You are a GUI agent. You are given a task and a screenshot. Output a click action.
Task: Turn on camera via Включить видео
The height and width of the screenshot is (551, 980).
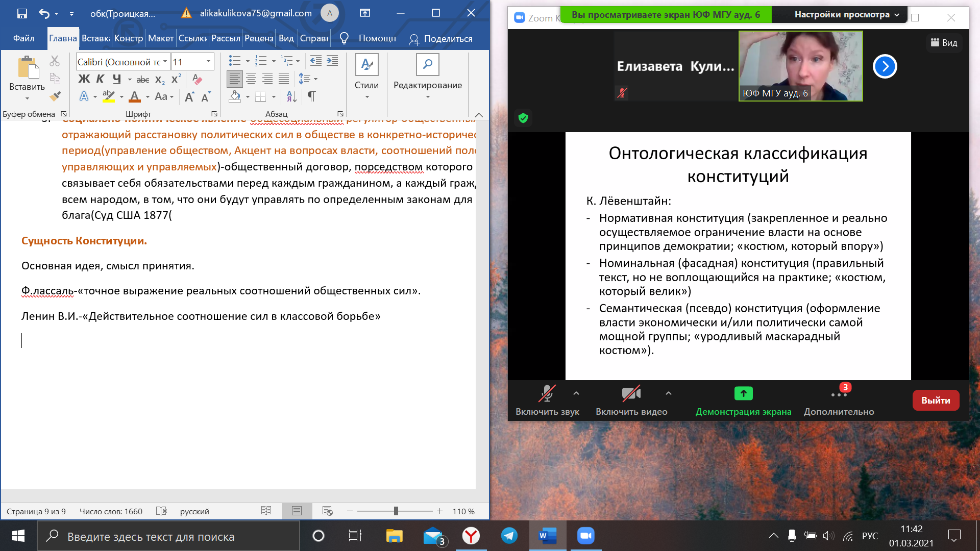(x=631, y=400)
